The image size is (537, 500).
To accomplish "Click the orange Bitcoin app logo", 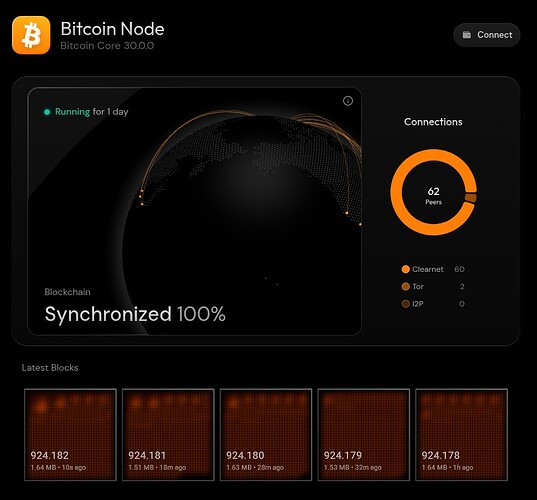I will [x=31, y=35].
